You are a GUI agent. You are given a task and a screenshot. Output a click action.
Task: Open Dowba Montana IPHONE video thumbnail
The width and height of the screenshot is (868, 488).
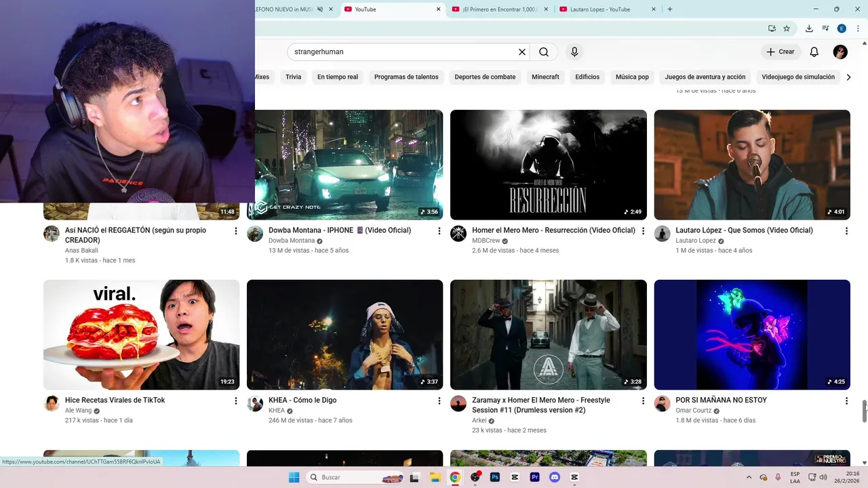tap(349, 165)
